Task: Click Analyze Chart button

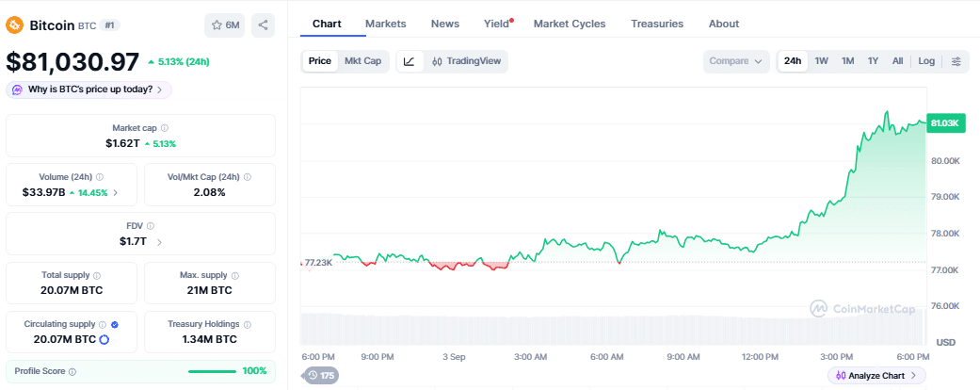Action: coord(876,376)
